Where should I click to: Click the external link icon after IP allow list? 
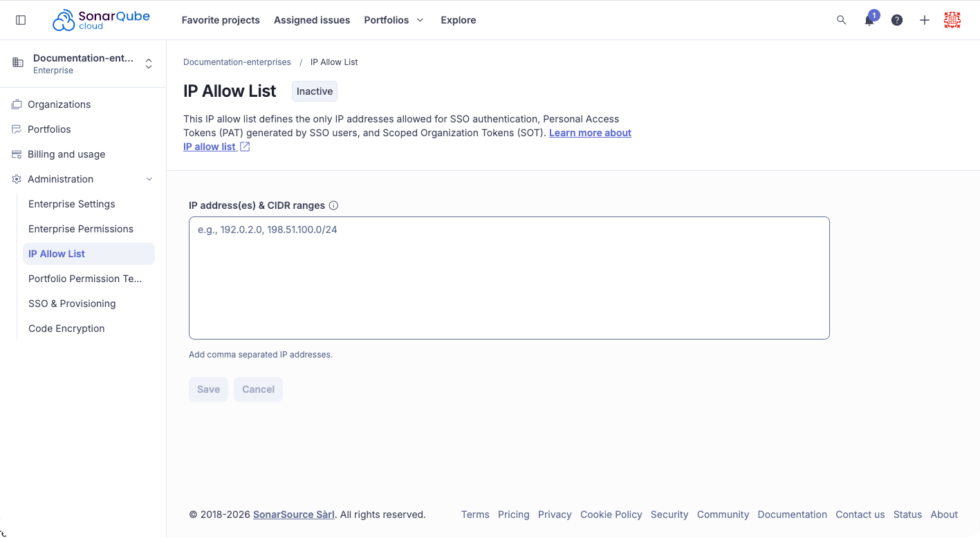point(245,147)
